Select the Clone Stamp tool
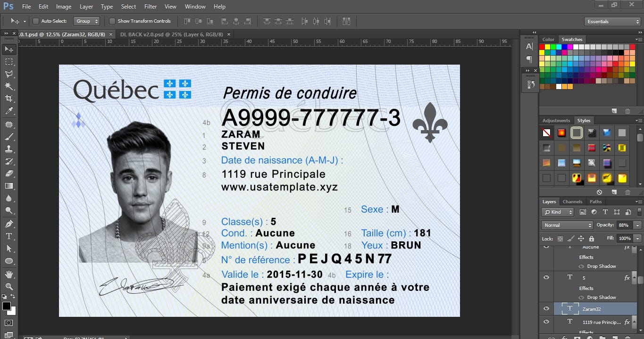The height and width of the screenshot is (339, 644). [9, 149]
